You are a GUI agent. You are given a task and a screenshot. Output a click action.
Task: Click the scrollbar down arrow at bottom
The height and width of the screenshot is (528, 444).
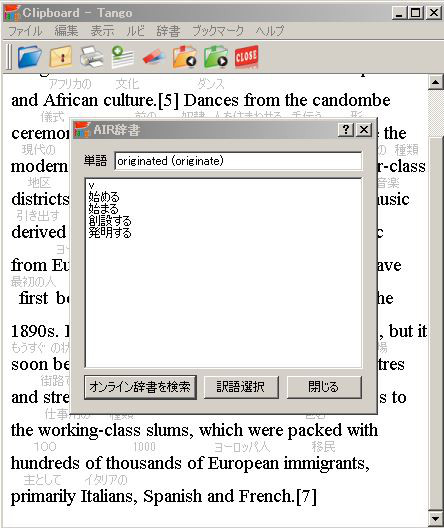[x=436, y=519]
